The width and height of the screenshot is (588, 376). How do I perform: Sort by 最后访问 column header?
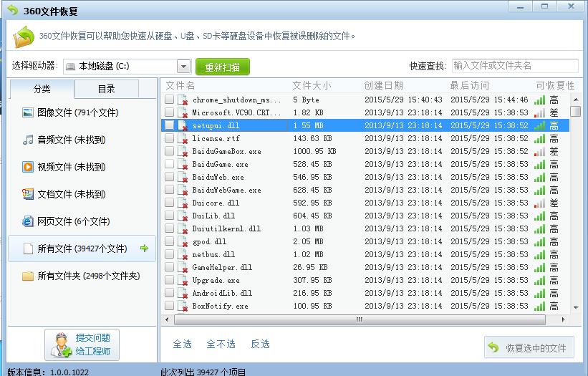[470, 85]
